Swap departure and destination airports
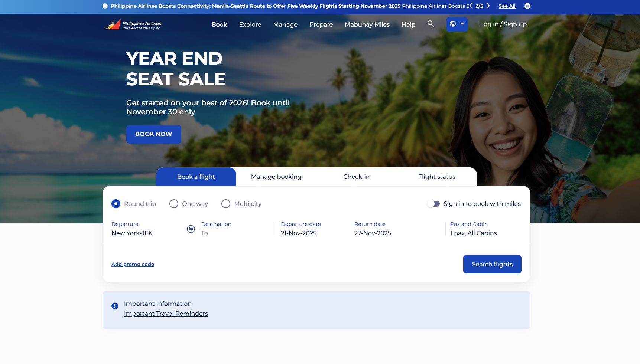Image resolution: width=640 pixels, height=364 pixels. [x=191, y=229]
